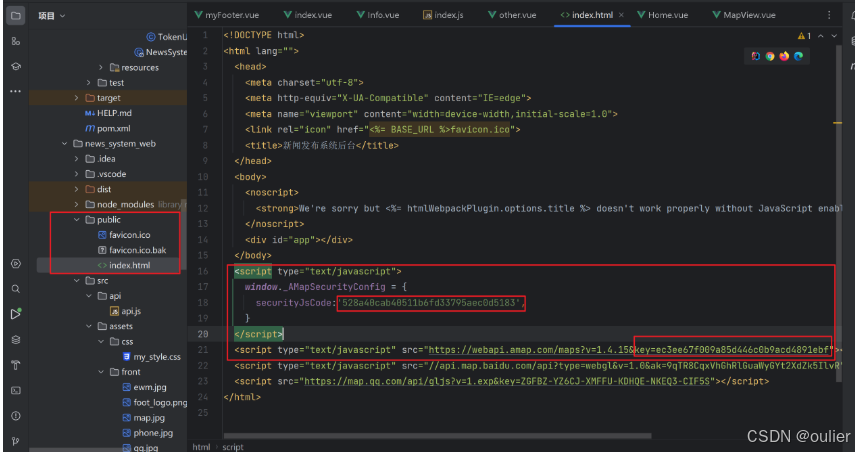
Task: Collapse the front folder
Action: (101, 372)
